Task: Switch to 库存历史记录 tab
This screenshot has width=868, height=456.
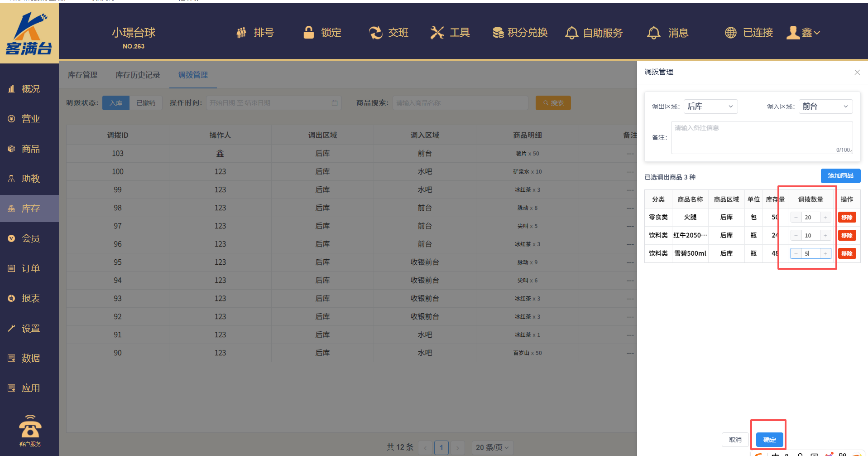Action: point(138,75)
